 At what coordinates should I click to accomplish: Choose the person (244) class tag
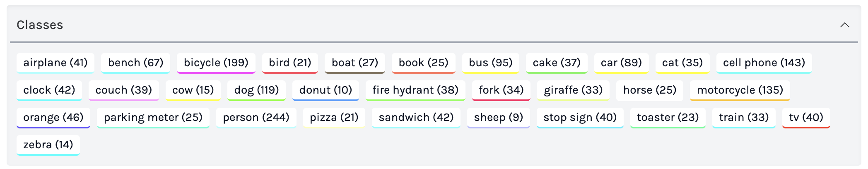click(256, 117)
